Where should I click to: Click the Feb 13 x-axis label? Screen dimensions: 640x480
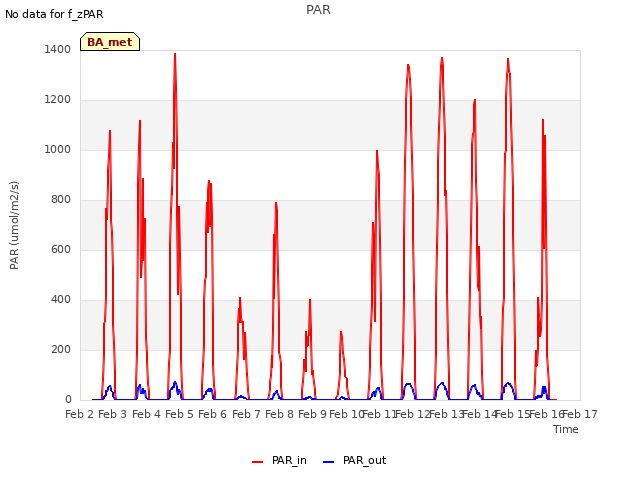tap(446, 414)
